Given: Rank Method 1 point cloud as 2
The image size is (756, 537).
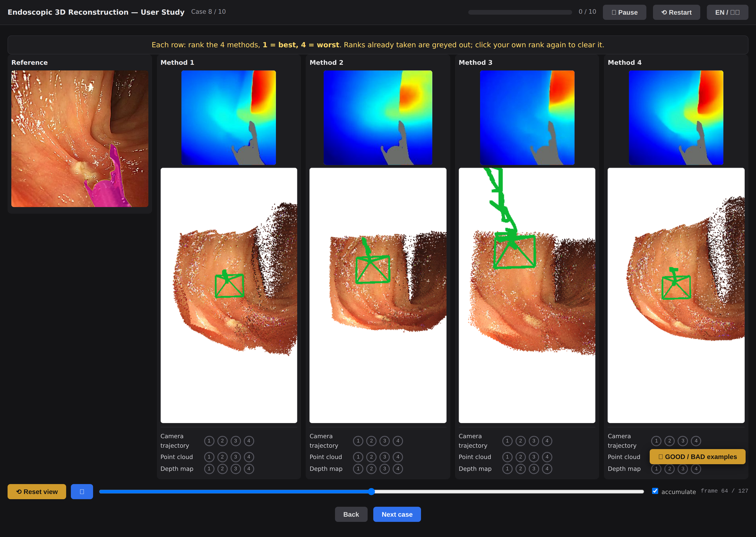Looking at the screenshot, I should pos(223,457).
